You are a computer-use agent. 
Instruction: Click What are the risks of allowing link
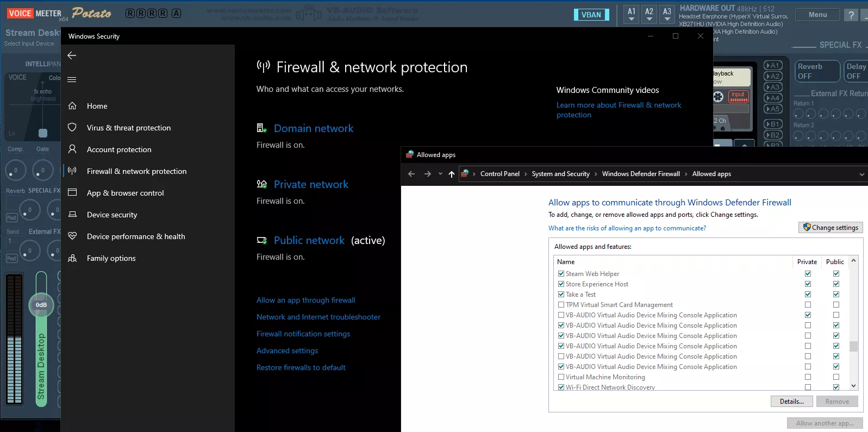point(627,228)
